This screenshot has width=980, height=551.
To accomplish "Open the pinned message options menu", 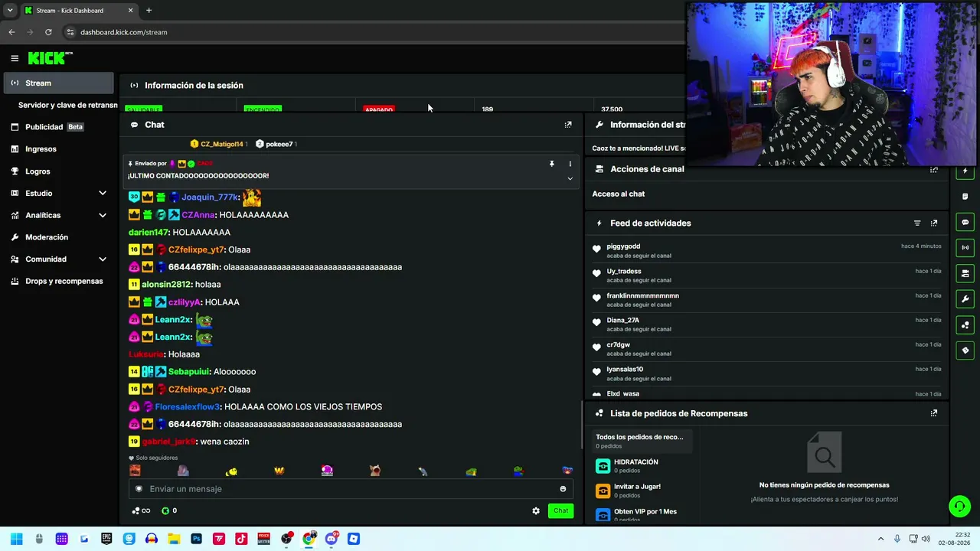I will point(570,164).
